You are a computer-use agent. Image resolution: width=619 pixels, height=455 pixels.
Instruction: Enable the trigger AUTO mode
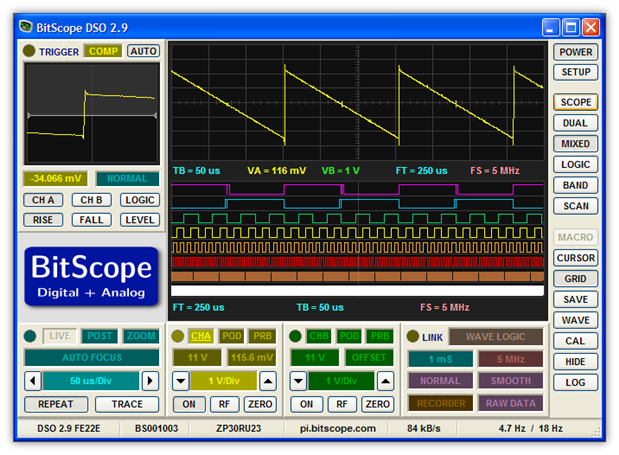click(143, 51)
